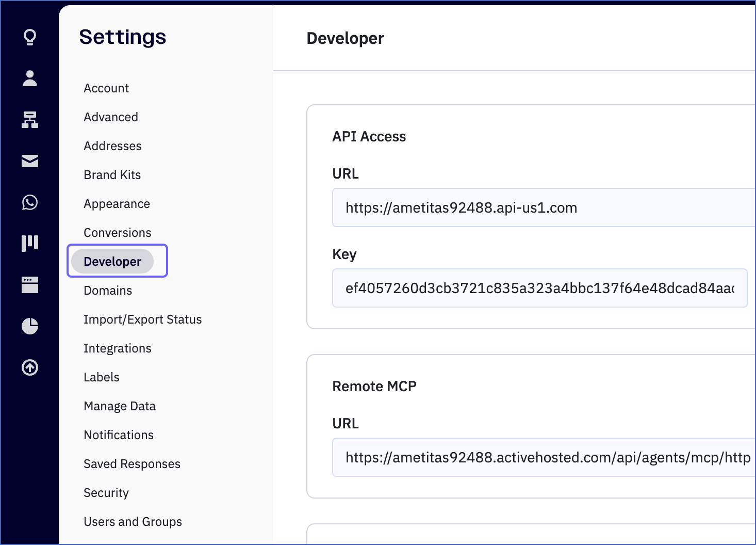Screen dimensions: 756x545
Task: Open Campaigns envelope icon
Action: coord(30,161)
